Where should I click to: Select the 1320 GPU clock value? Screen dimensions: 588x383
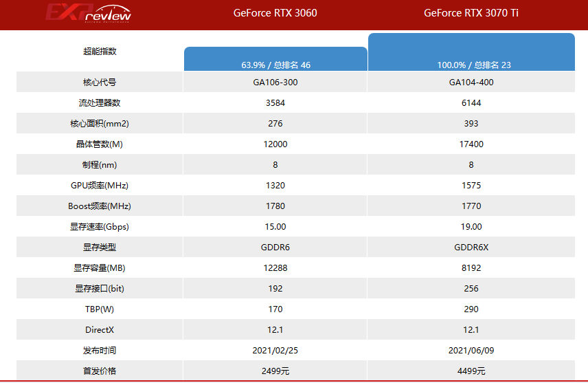275,186
